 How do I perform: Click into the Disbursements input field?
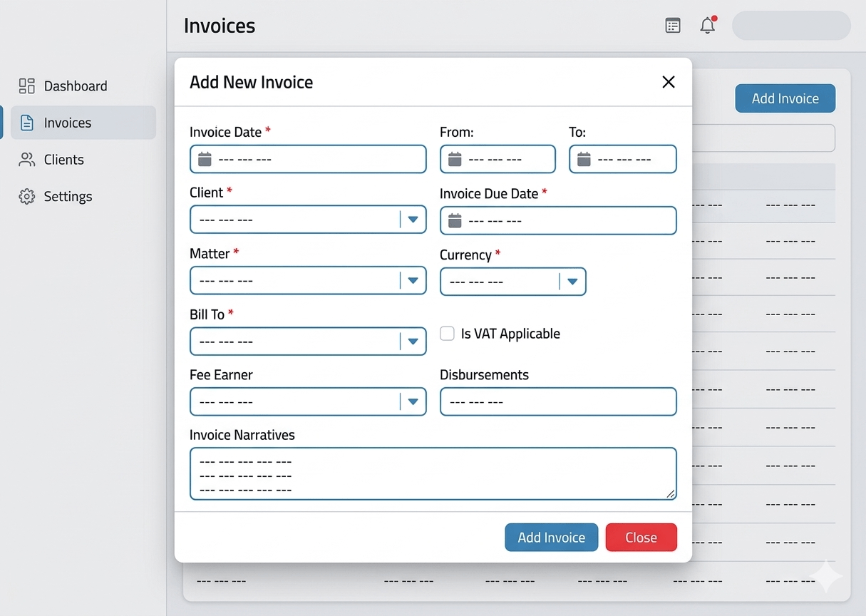557,402
